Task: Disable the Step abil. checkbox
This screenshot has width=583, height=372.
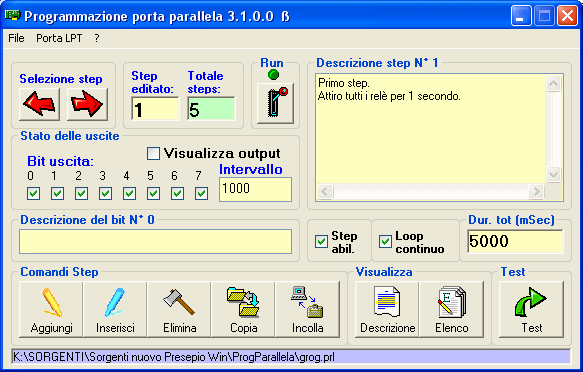Action: point(321,241)
